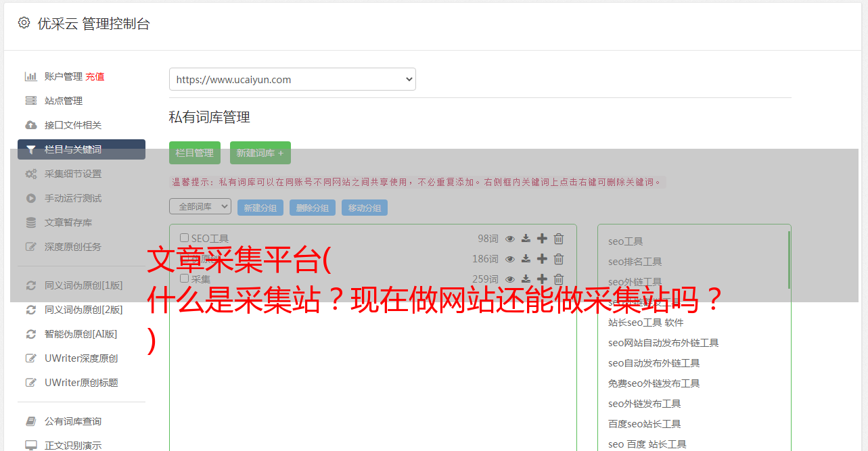Click the "98词" word count
Viewport: 868px width, 451px height.
[x=488, y=239]
